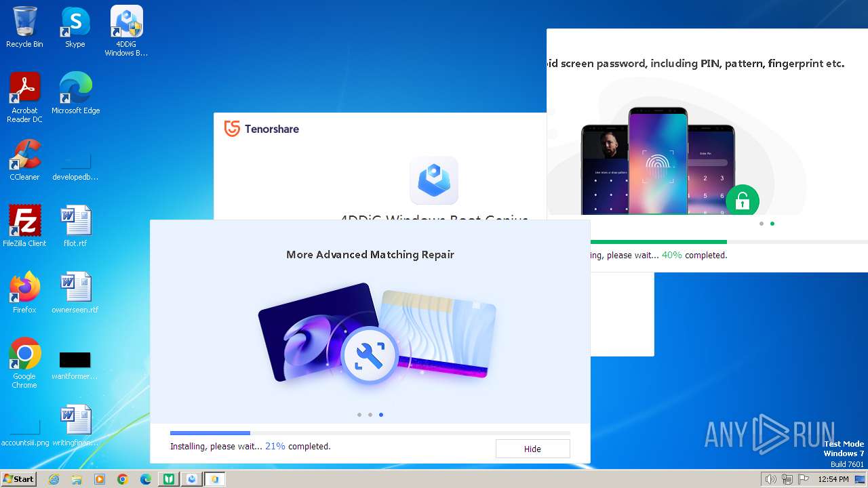This screenshot has width=868, height=488.
Task: Select the fllot.rtf document
Action: [75, 226]
